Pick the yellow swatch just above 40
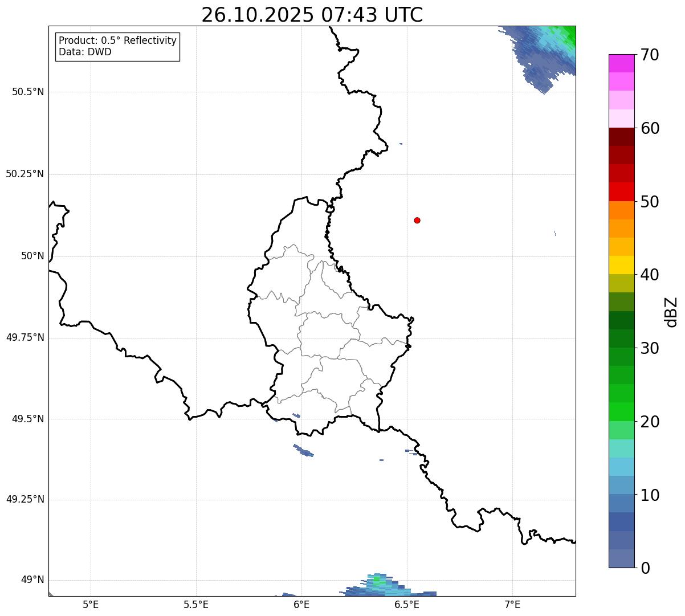This screenshot has width=685, height=616. 621,265
